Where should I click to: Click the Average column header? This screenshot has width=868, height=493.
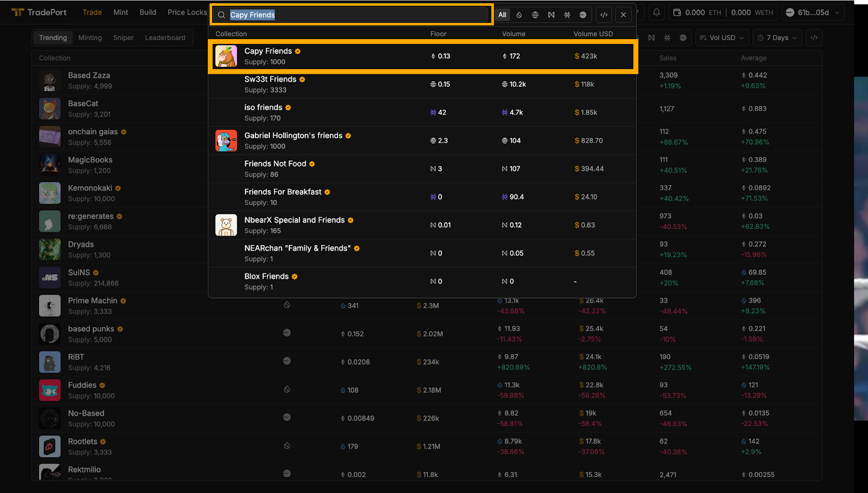click(x=754, y=58)
